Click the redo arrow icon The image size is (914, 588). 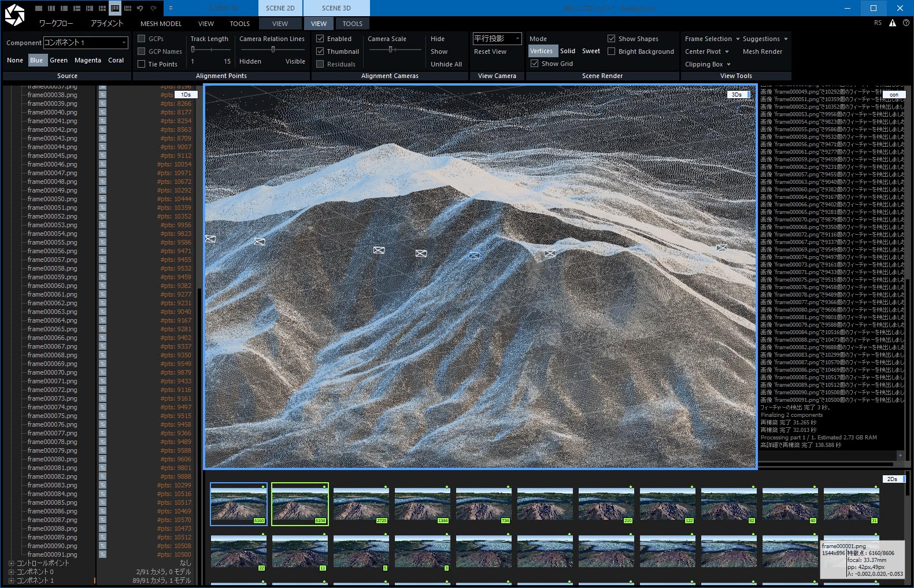click(154, 8)
